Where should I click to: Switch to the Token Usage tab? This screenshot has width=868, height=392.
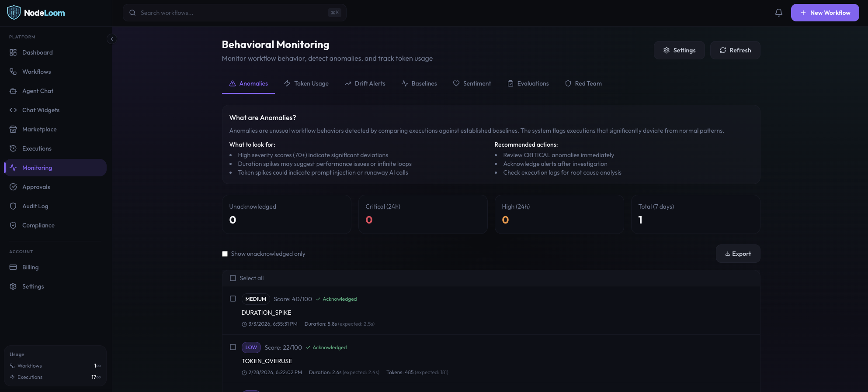pos(306,83)
